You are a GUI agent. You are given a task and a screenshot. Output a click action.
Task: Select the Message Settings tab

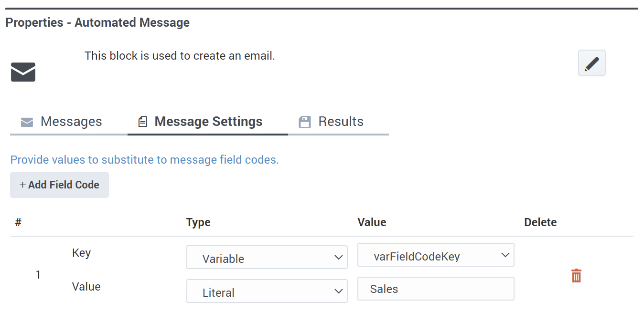pyautogui.click(x=208, y=122)
